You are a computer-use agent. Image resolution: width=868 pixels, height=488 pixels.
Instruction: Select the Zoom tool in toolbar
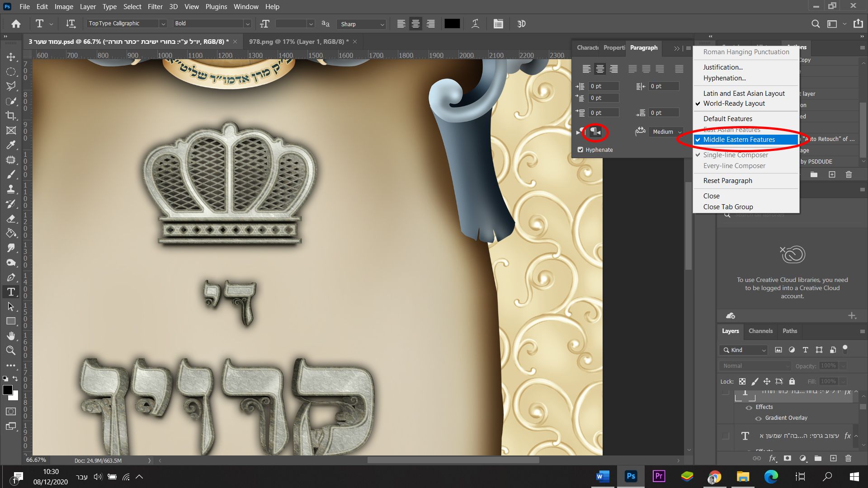[11, 350]
